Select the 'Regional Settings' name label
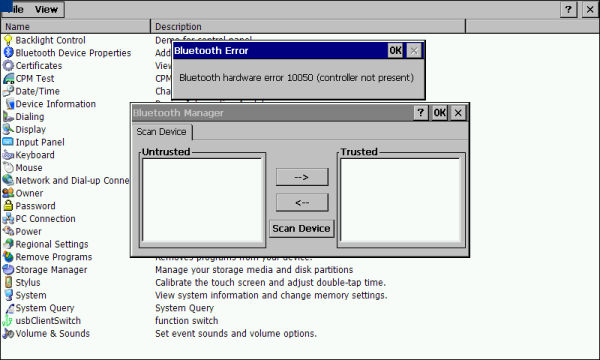Viewport: 600px width, 360px height. pyautogui.click(x=52, y=244)
